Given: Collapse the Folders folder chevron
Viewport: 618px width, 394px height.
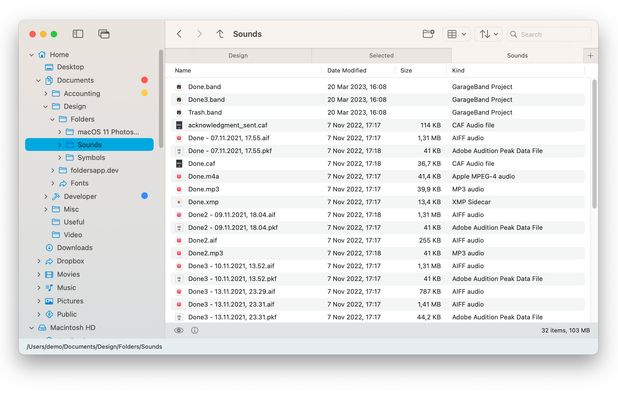Looking at the screenshot, I should click(52, 119).
